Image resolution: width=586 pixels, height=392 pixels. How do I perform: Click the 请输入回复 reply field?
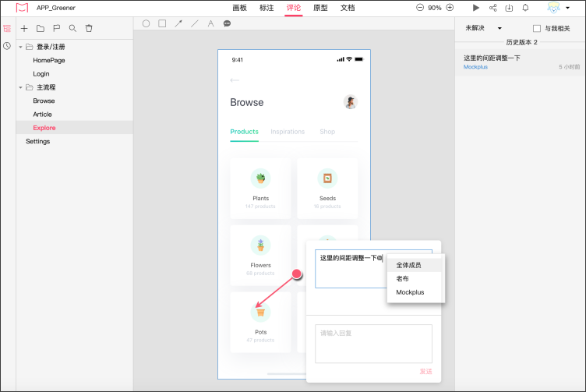click(x=373, y=344)
